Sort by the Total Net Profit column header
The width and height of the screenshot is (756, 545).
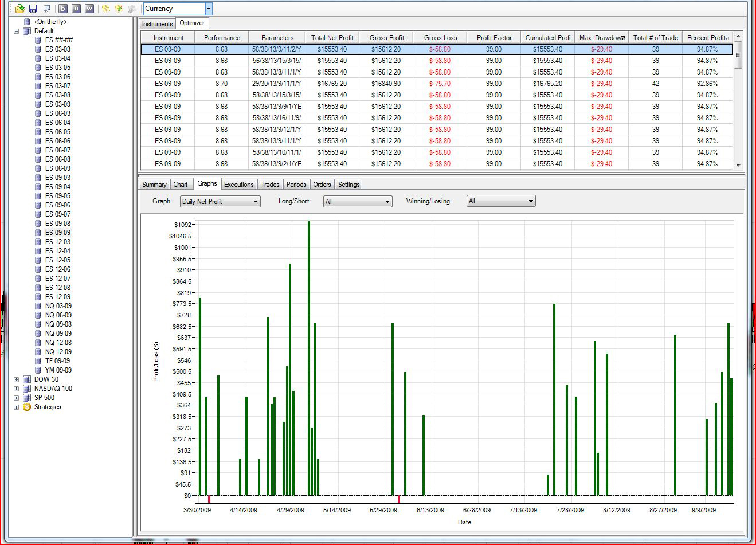pos(332,38)
